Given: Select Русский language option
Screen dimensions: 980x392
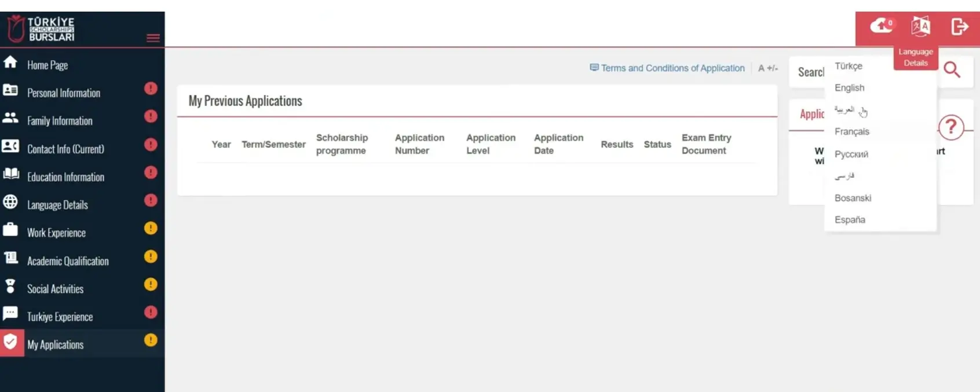Looking at the screenshot, I should tap(851, 155).
